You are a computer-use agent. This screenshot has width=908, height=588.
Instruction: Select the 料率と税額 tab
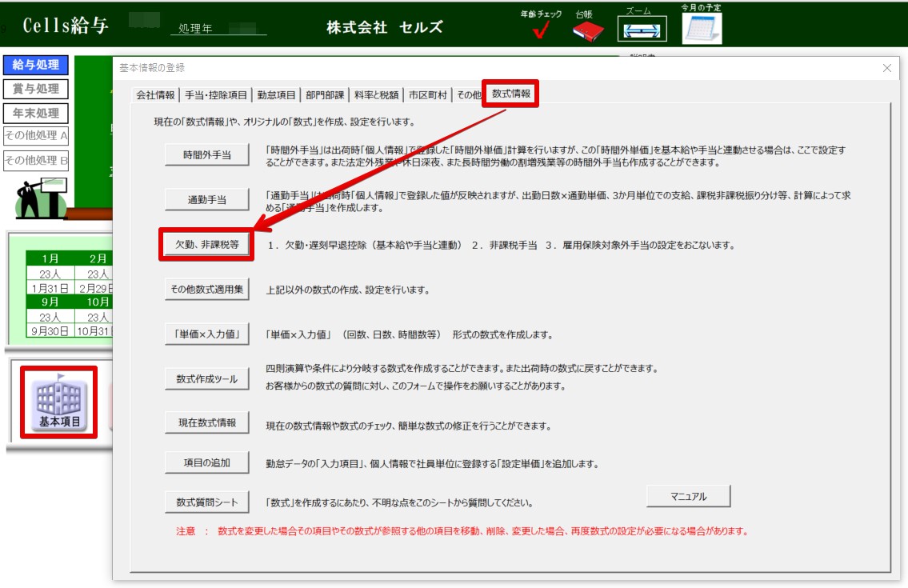coord(375,94)
